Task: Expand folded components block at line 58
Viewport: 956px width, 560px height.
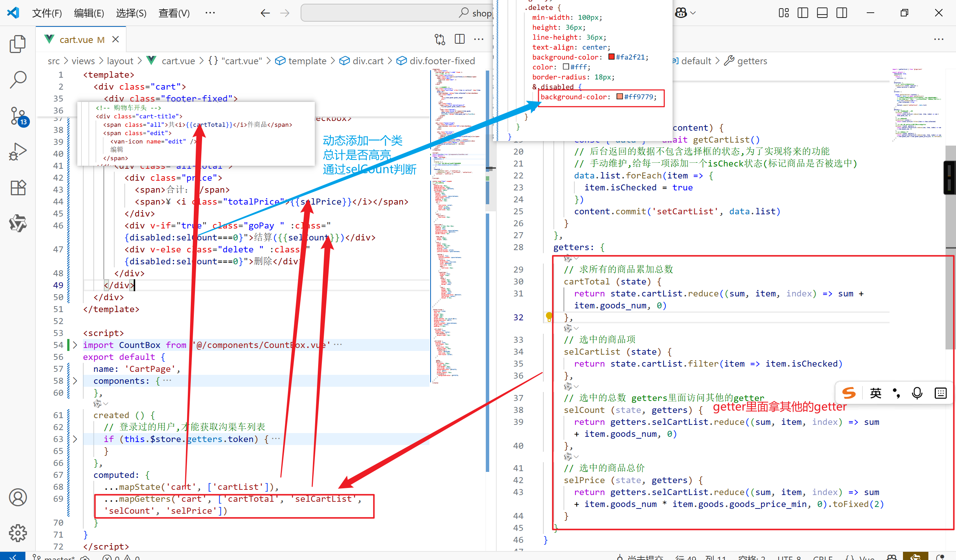Action: coord(75,381)
